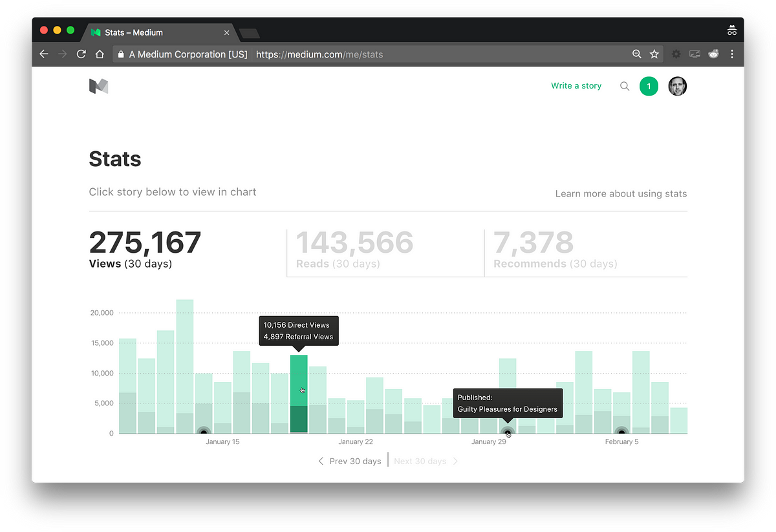Click the published story marker near January 15
Viewport: 776px width, 532px height.
click(204, 432)
